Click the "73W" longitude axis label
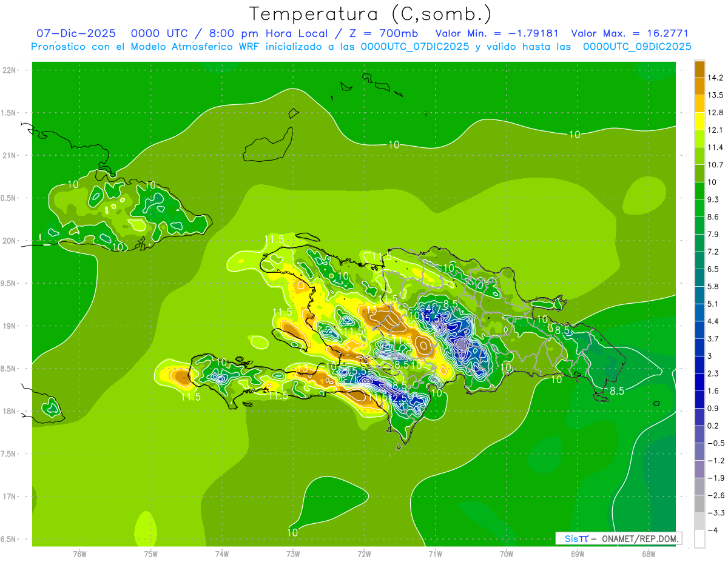728x562 pixels. (x=293, y=555)
